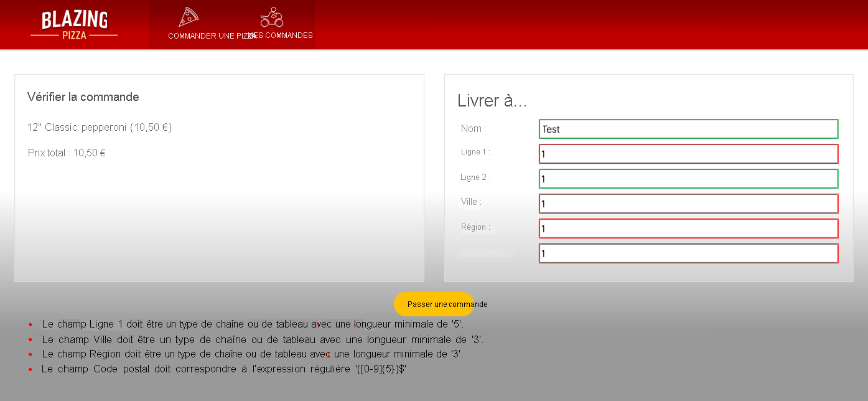Click the Nom input containing Test
The image size is (868, 401).
688,129
